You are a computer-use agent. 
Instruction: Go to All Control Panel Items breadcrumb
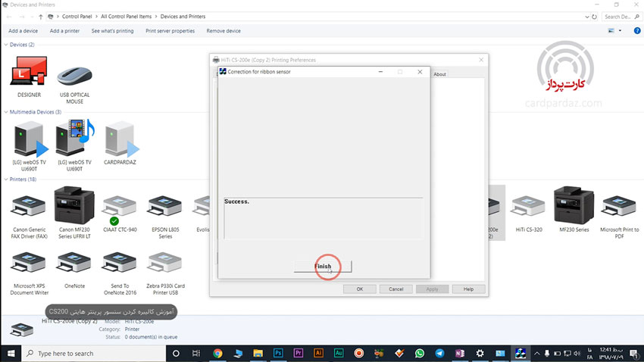point(126,17)
